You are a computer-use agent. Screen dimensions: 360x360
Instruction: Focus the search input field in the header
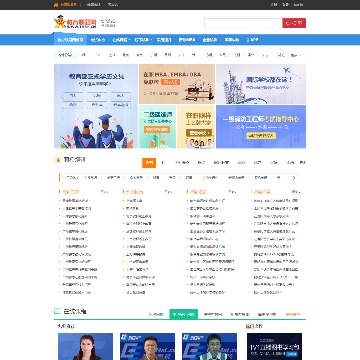[x=243, y=23]
